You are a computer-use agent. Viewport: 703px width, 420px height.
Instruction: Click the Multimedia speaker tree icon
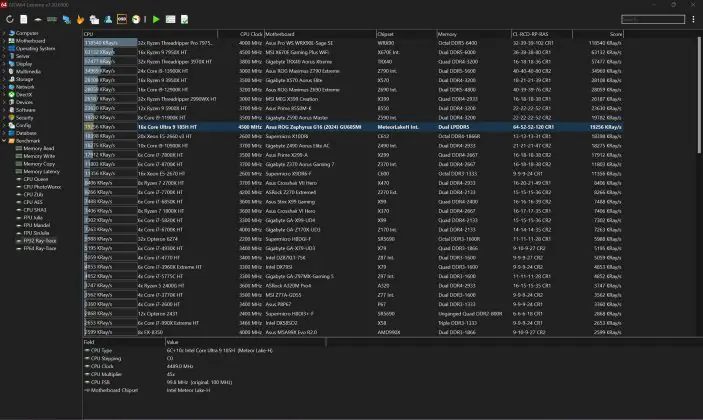tap(12, 72)
